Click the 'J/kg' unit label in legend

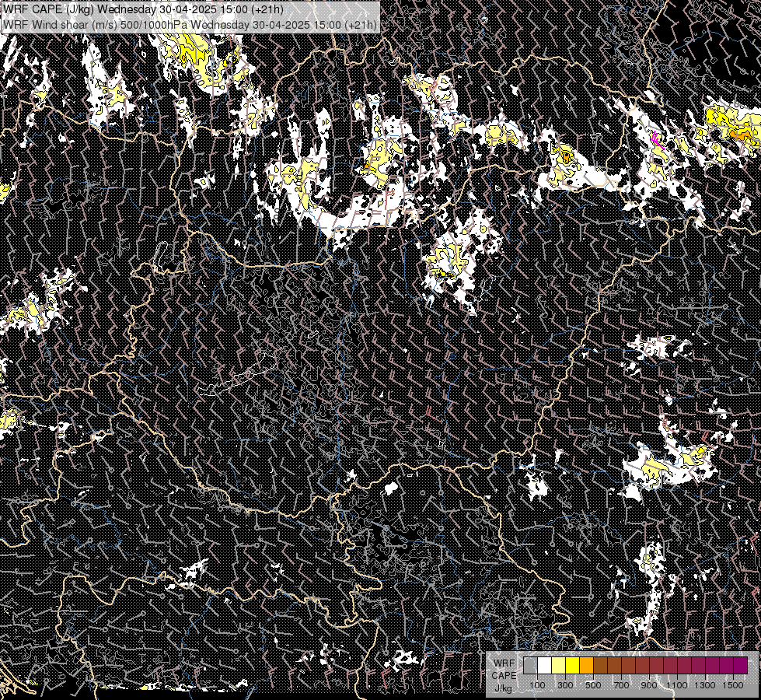504,688
